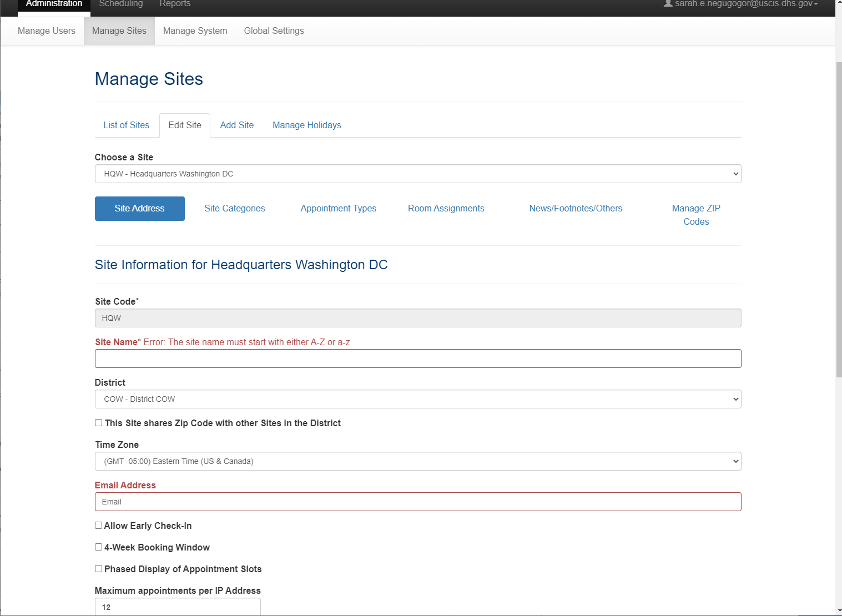This screenshot has height=616, width=842.
Task: Open News/Footnotes/Others section
Action: [576, 209]
